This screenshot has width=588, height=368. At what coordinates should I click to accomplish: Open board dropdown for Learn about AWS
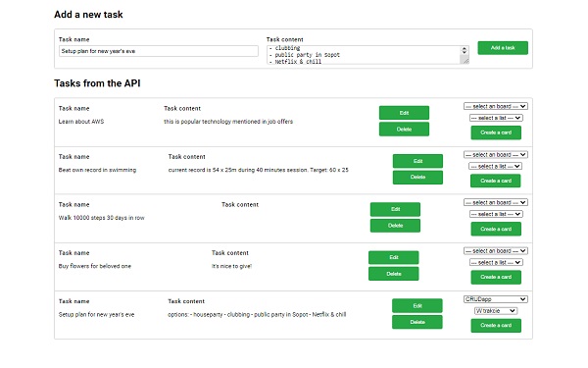point(495,106)
